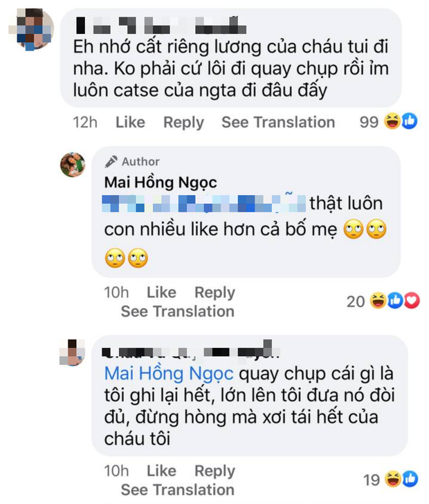Like the comment posted 12h ago
Image resolution: width=429 pixels, height=504 pixels.
click(130, 122)
